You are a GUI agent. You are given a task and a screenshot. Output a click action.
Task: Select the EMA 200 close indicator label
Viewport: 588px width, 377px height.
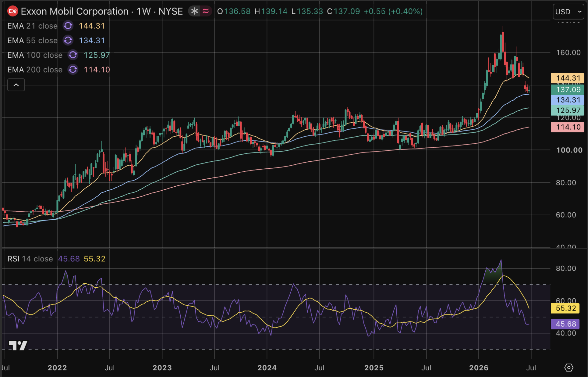coord(35,70)
